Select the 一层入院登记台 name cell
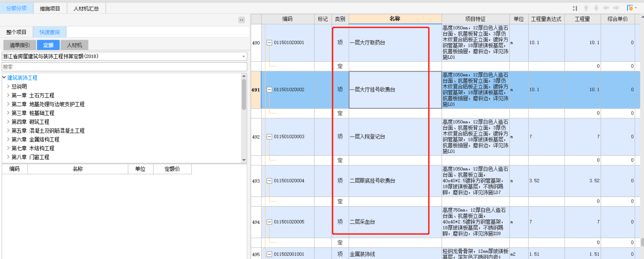The width and height of the screenshot is (644, 259). click(395, 137)
